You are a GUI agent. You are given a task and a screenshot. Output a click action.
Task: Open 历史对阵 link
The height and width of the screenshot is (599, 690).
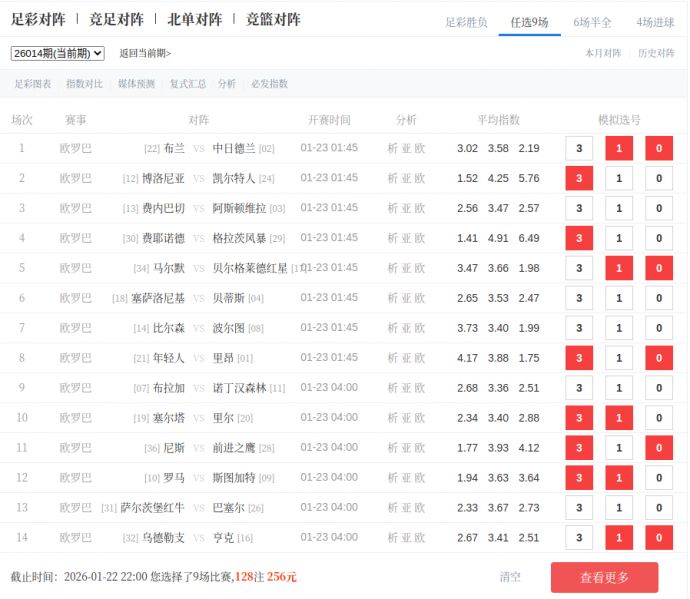(656, 53)
